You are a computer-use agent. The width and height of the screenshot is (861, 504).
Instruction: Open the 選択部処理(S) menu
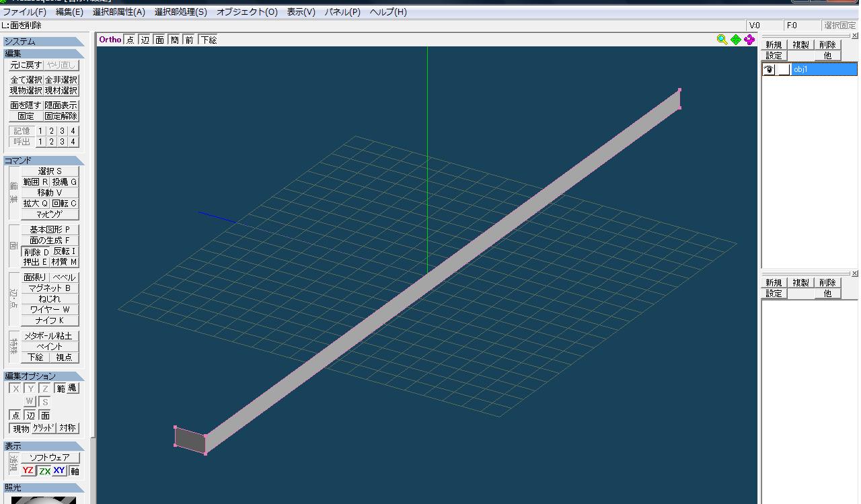pos(180,12)
